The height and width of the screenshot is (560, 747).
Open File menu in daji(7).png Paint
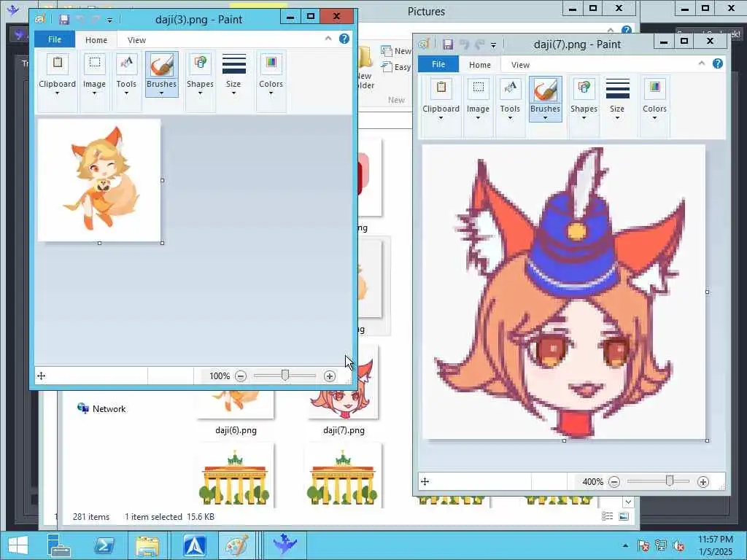point(438,64)
